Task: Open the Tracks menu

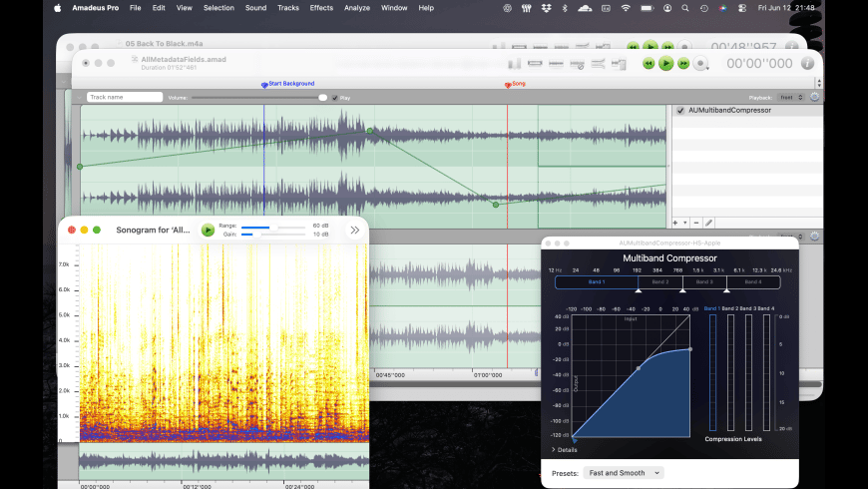Action: click(288, 8)
